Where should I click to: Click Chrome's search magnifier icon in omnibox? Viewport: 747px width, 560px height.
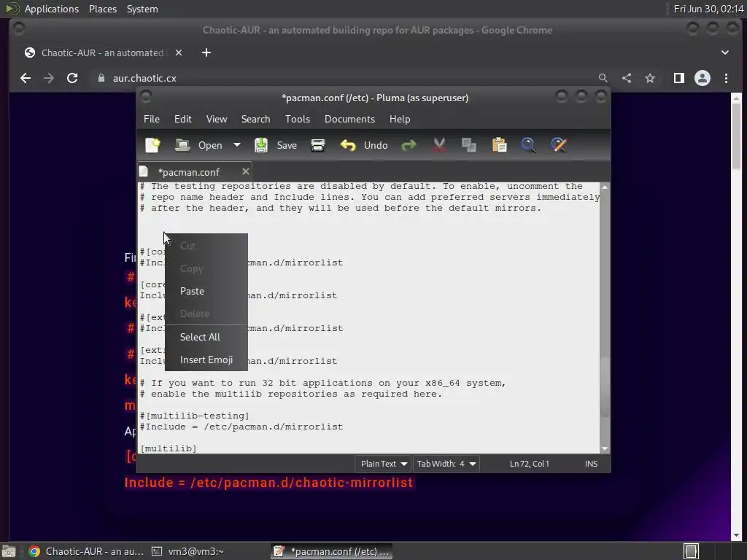tap(603, 78)
